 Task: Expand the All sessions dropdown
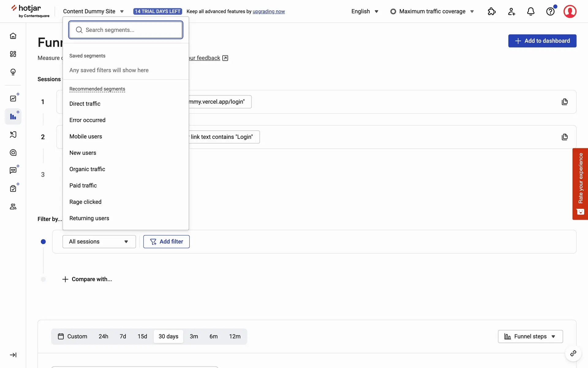tap(99, 242)
